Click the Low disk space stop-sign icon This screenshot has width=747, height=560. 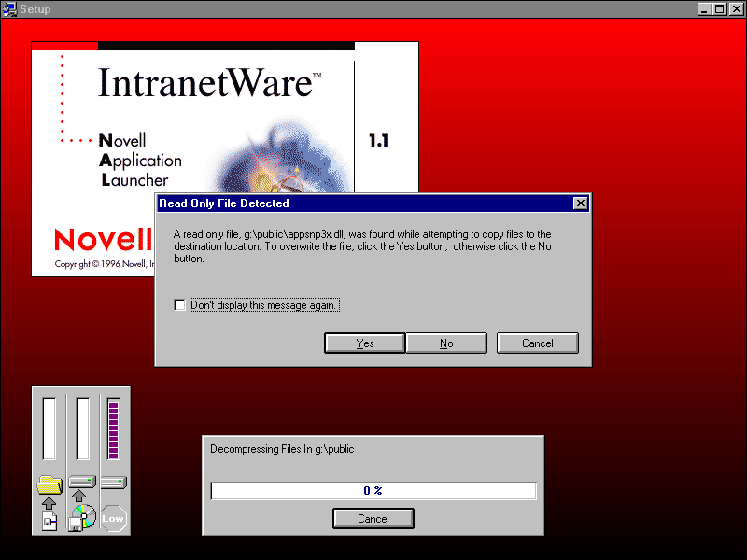(x=113, y=518)
